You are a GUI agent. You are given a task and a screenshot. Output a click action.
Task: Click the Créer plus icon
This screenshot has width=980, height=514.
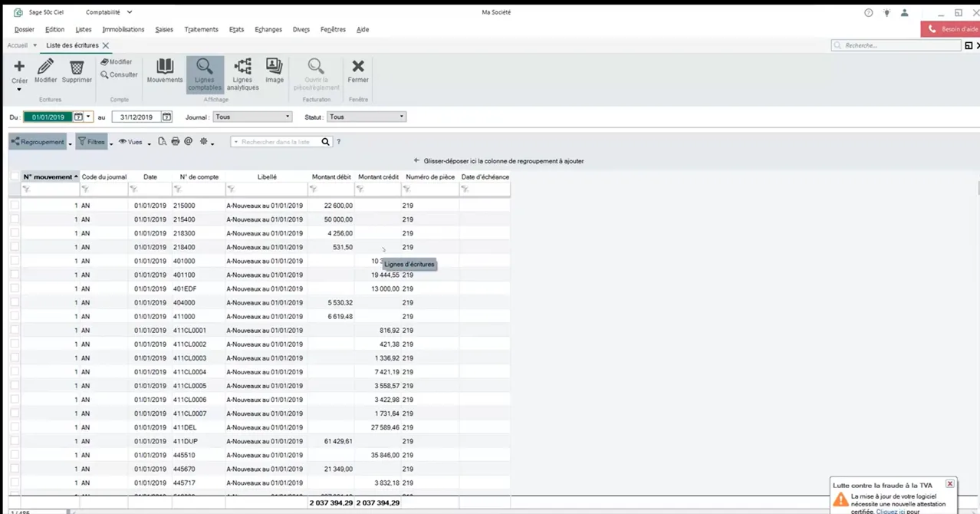[x=19, y=67]
